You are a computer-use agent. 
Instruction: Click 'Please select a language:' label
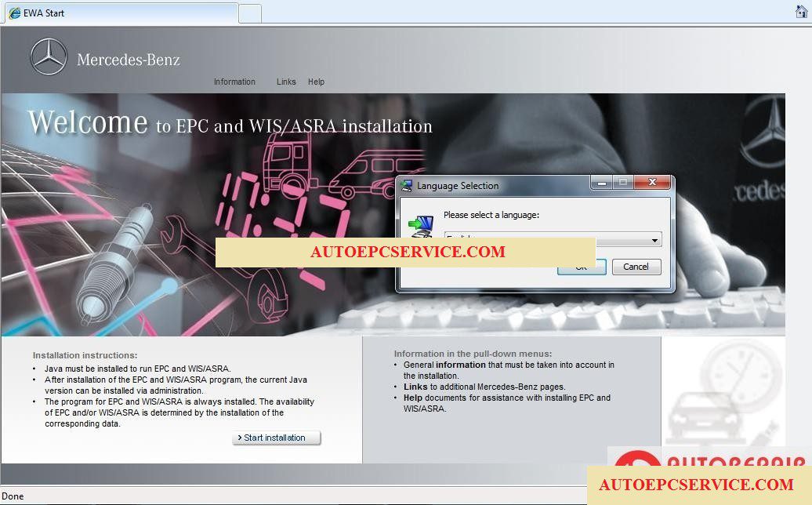click(x=491, y=215)
